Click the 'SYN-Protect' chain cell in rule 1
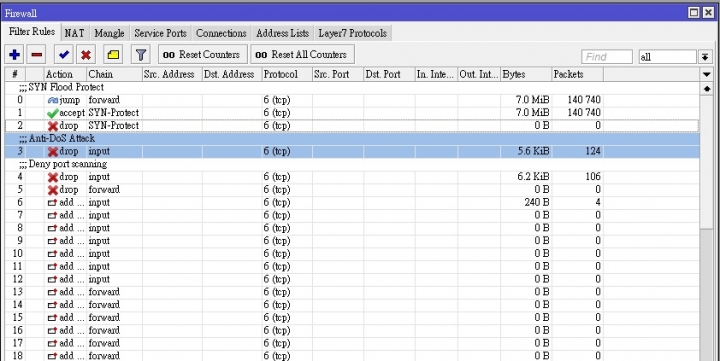720x361 pixels. pos(114,113)
